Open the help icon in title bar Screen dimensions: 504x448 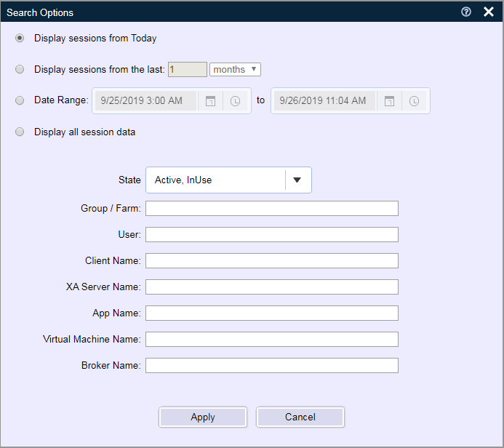click(465, 12)
